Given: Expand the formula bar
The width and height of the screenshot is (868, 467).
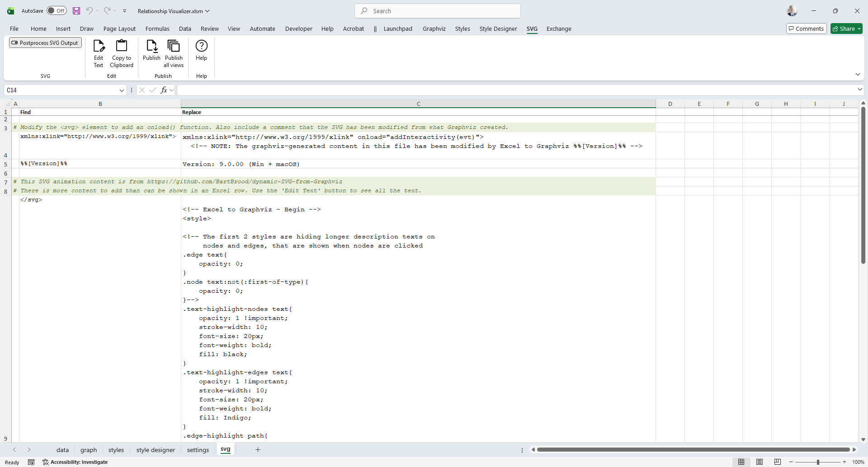Looking at the screenshot, I should click(x=860, y=90).
